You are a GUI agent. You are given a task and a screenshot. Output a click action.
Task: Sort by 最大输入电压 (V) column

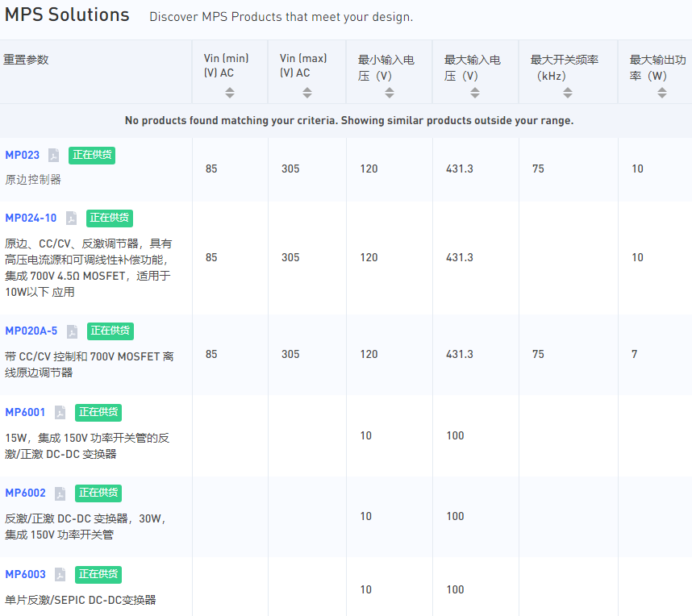point(475,93)
